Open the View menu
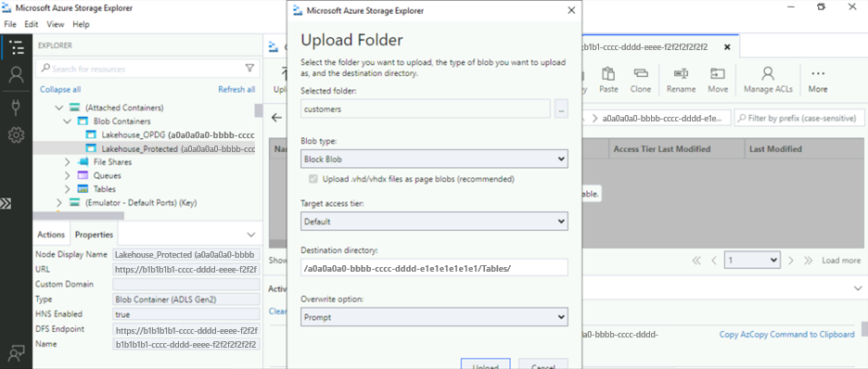 tap(56, 24)
